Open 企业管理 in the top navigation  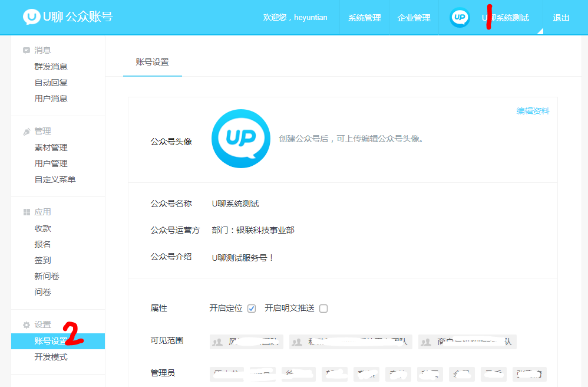[x=414, y=18]
